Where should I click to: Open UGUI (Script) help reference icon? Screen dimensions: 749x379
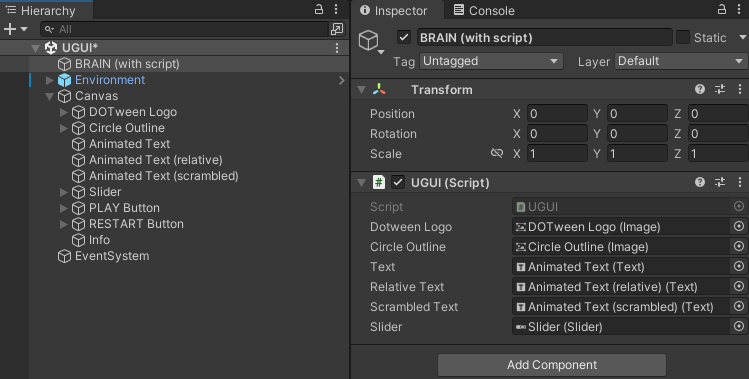tap(700, 182)
